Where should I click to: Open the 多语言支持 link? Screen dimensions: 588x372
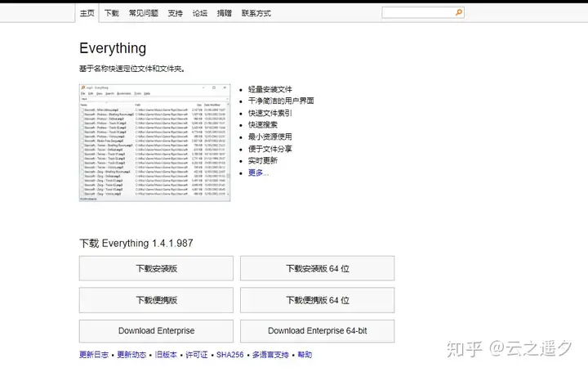[x=270, y=354]
